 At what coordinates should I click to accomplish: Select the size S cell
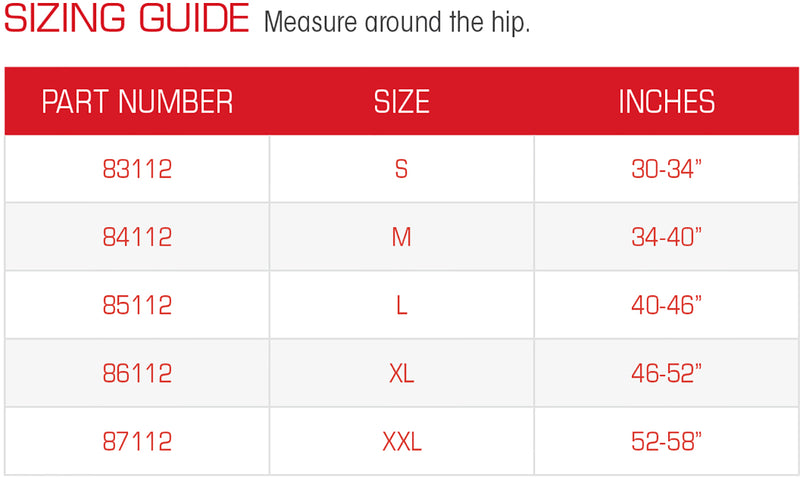tap(401, 170)
